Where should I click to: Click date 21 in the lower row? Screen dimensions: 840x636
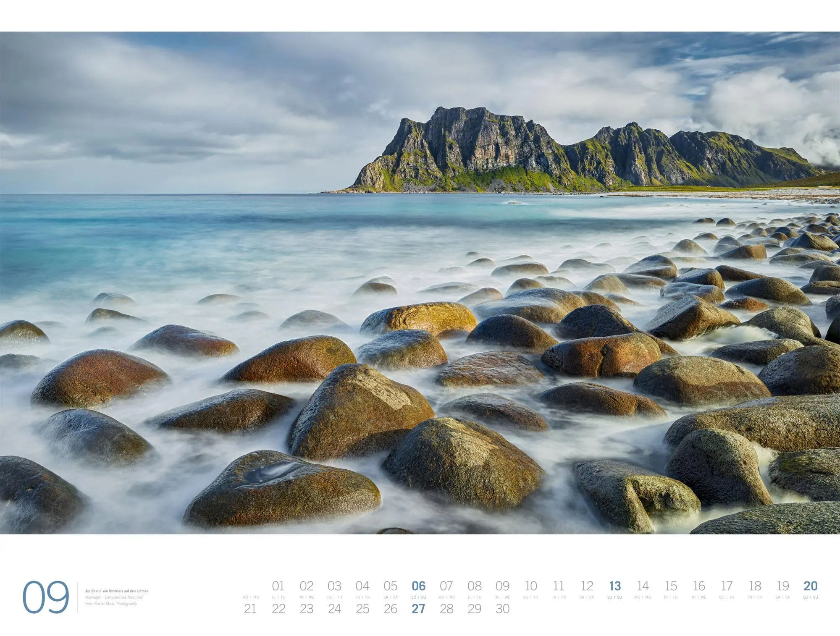250,609
